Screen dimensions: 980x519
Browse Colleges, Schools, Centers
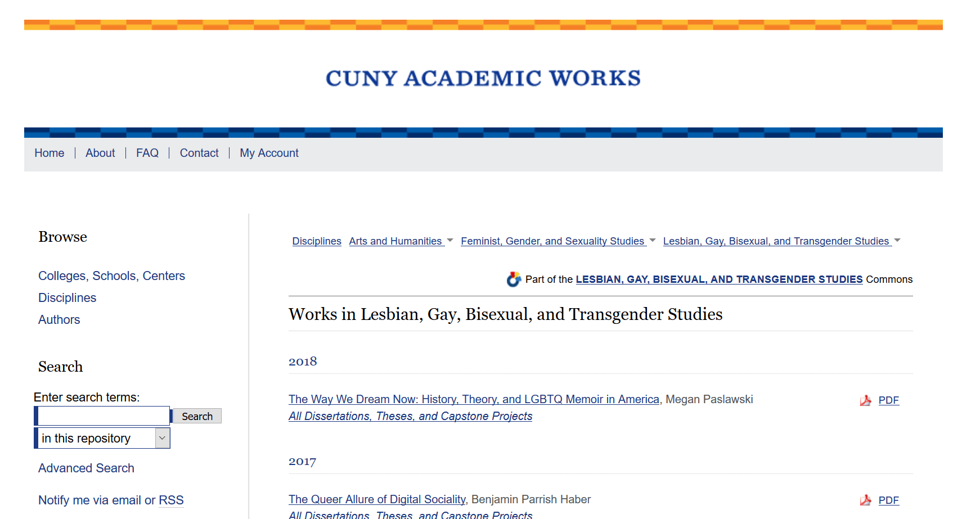(x=111, y=276)
